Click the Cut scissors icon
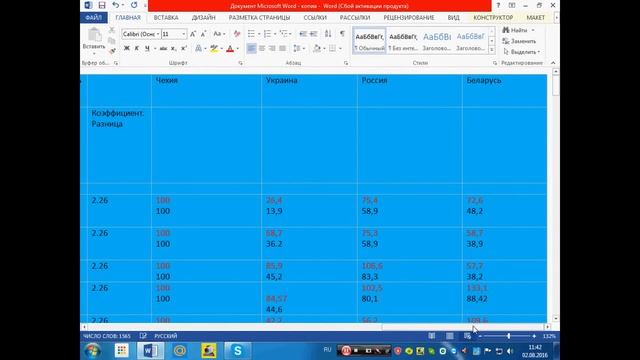Viewport: 640px width, 360px height. point(111,30)
